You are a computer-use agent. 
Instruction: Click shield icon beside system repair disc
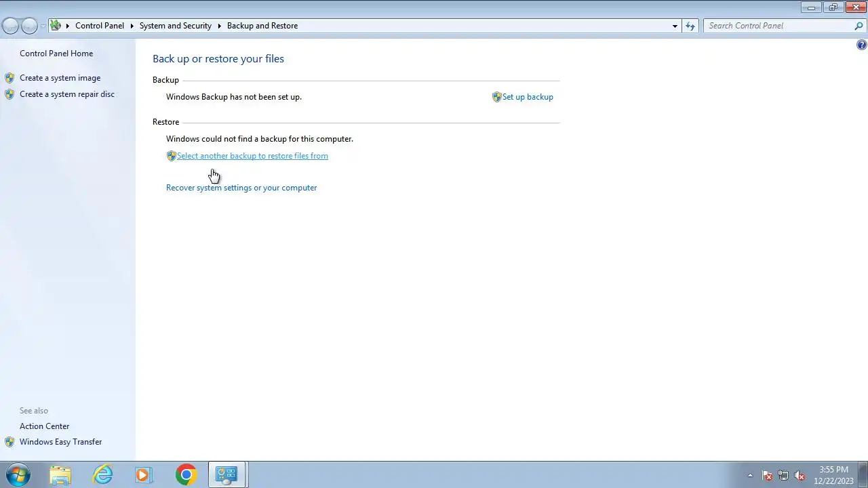point(9,94)
